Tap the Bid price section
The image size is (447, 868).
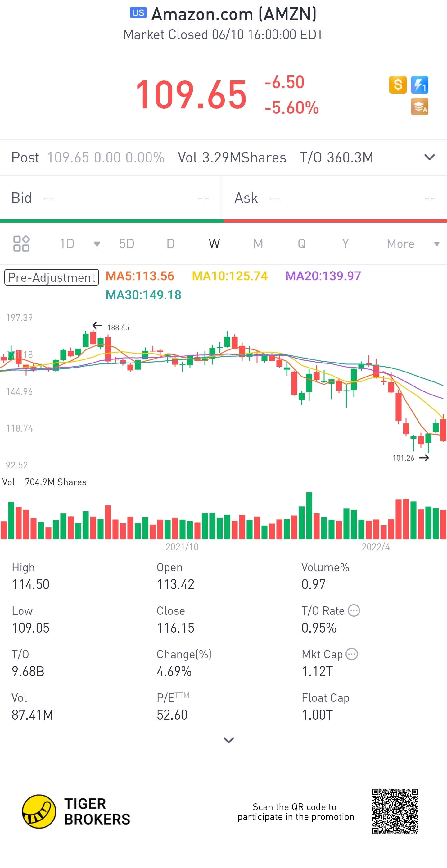(111, 198)
